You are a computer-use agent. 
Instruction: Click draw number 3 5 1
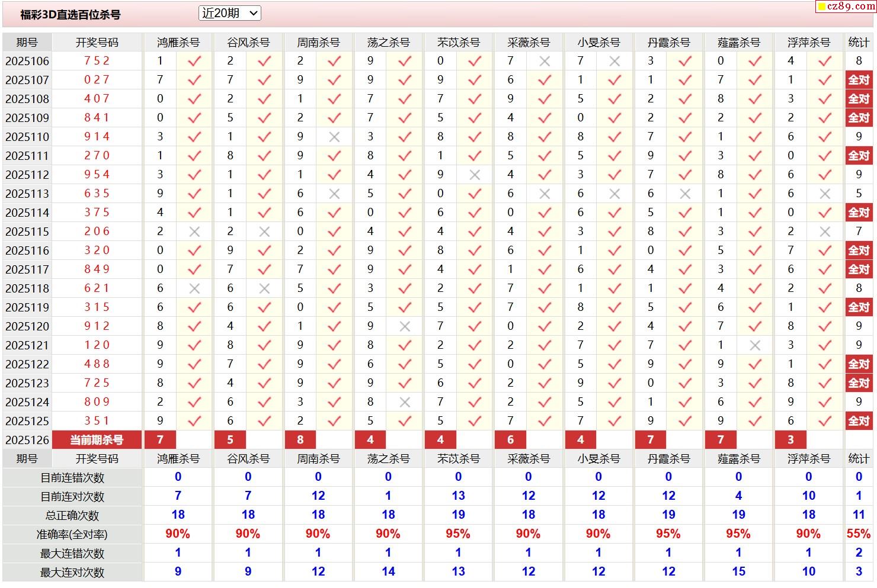tap(97, 420)
